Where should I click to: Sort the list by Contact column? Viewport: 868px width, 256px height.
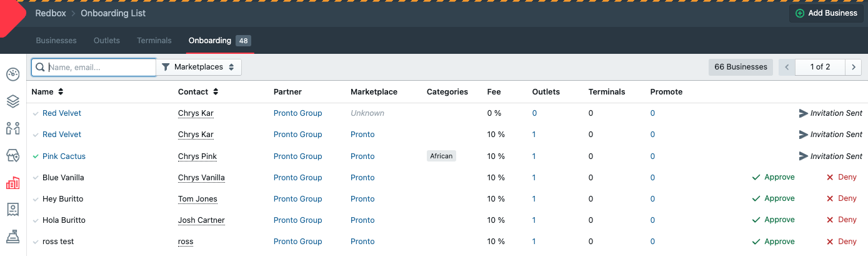[198, 92]
